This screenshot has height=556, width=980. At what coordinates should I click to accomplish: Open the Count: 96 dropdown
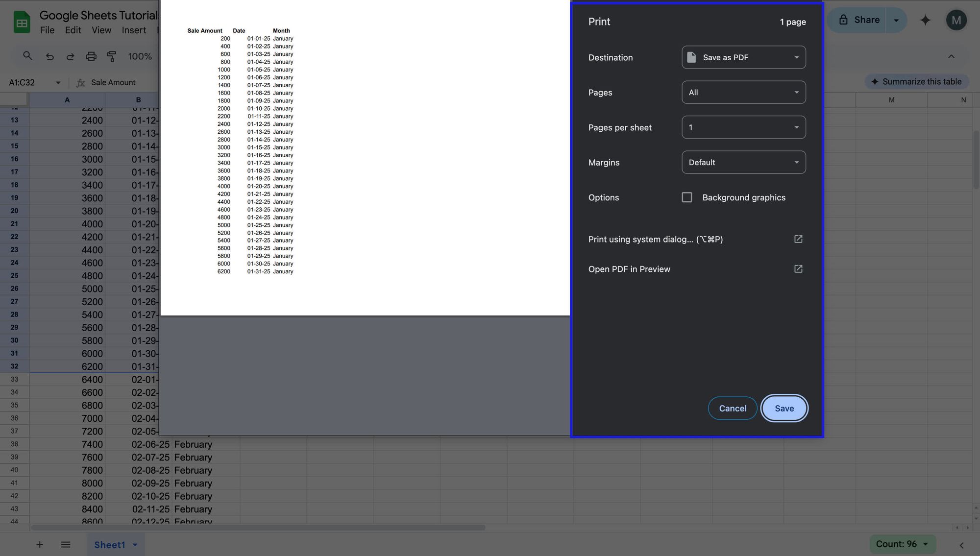[902, 544]
